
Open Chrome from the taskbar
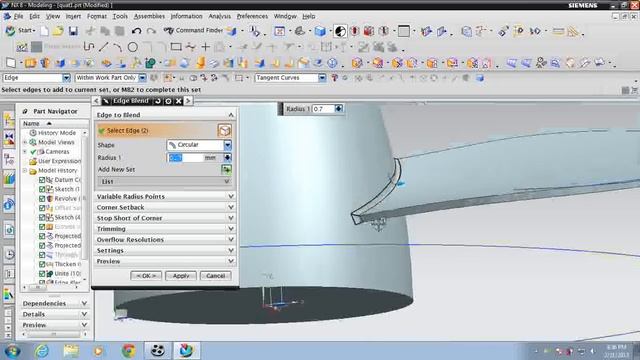(129, 351)
